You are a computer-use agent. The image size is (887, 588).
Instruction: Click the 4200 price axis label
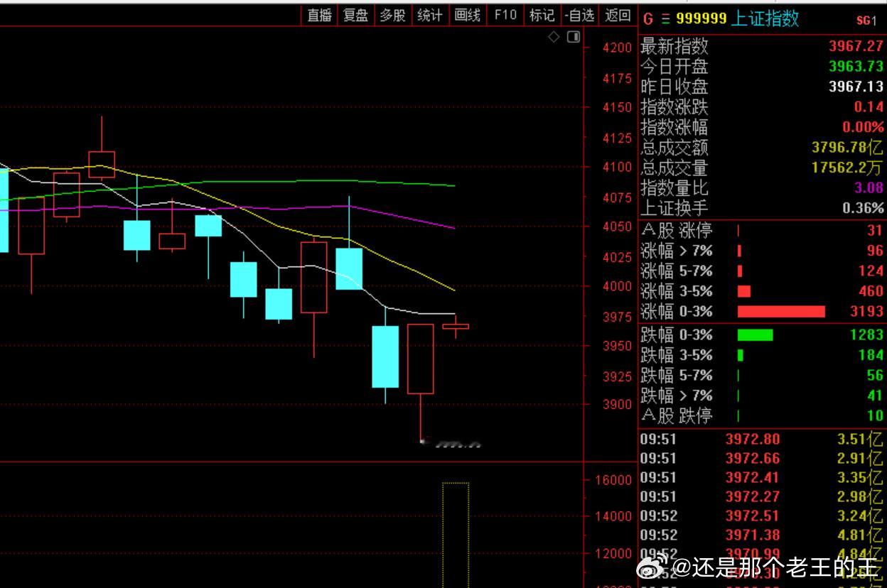617,48
